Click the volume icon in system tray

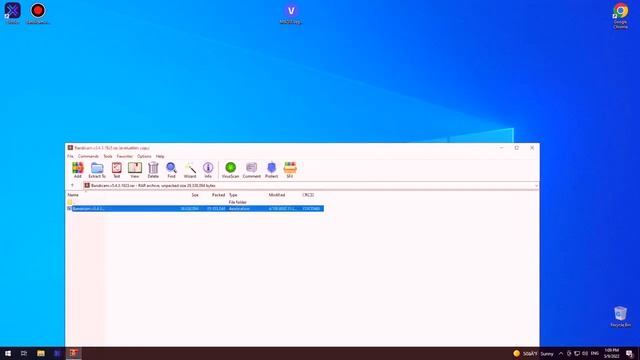click(585, 353)
